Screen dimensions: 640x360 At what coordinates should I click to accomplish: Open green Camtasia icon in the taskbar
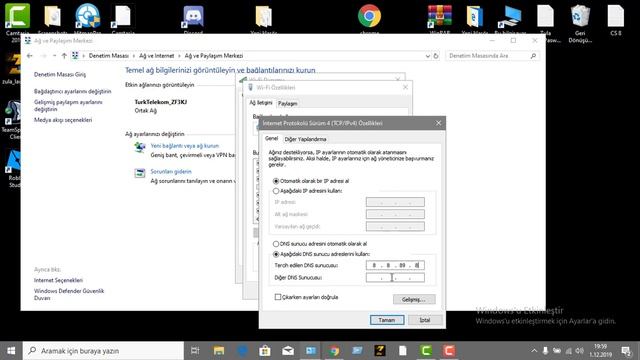(426, 351)
